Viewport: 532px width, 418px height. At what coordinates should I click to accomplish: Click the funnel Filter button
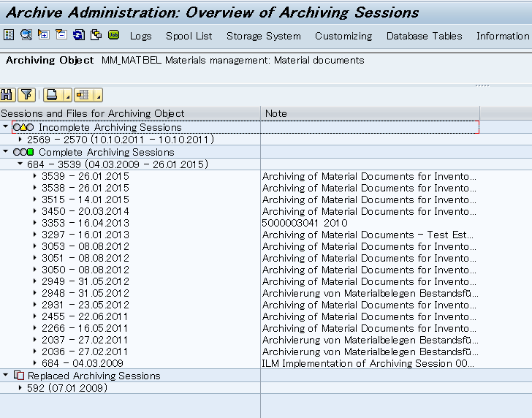26,95
